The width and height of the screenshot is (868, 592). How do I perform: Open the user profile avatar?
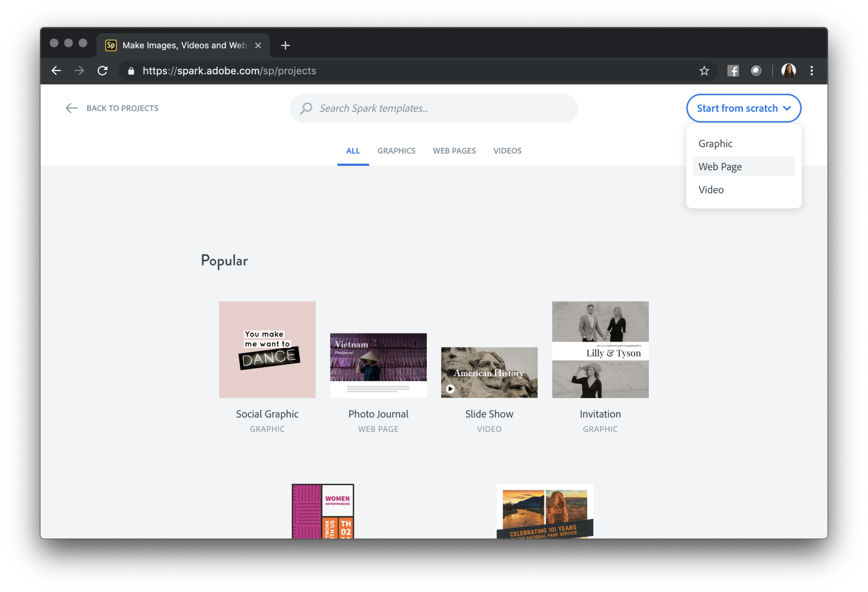tap(789, 71)
